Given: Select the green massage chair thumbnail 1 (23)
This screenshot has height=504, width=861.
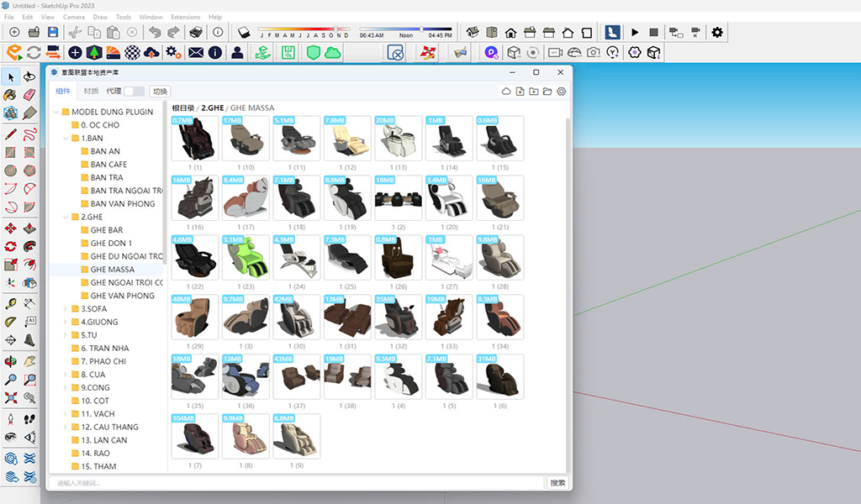Looking at the screenshot, I should click(246, 256).
